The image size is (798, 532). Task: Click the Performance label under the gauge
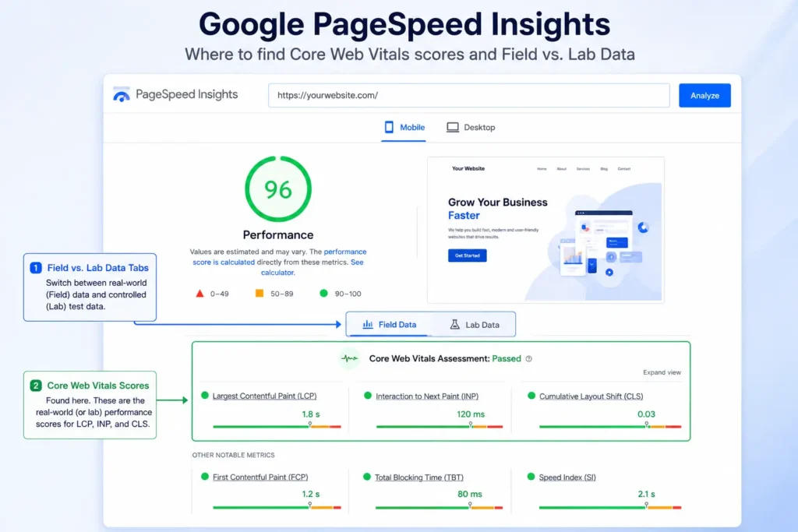click(278, 235)
